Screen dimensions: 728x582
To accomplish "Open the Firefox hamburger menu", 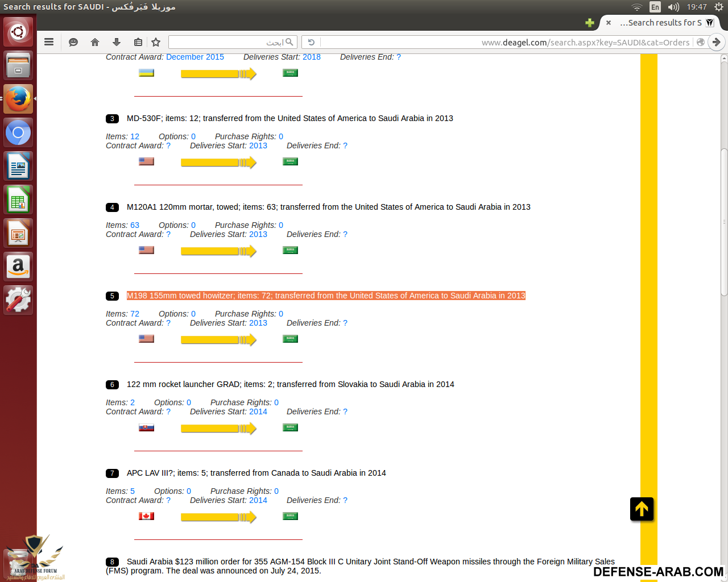I will click(49, 42).
